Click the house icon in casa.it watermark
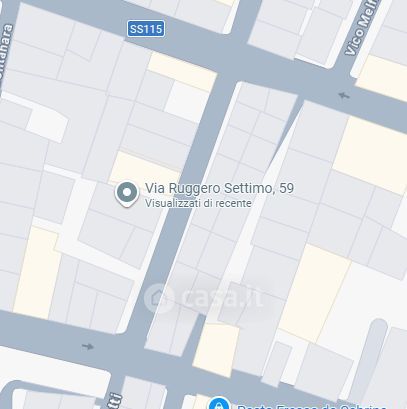 [159, 298]
